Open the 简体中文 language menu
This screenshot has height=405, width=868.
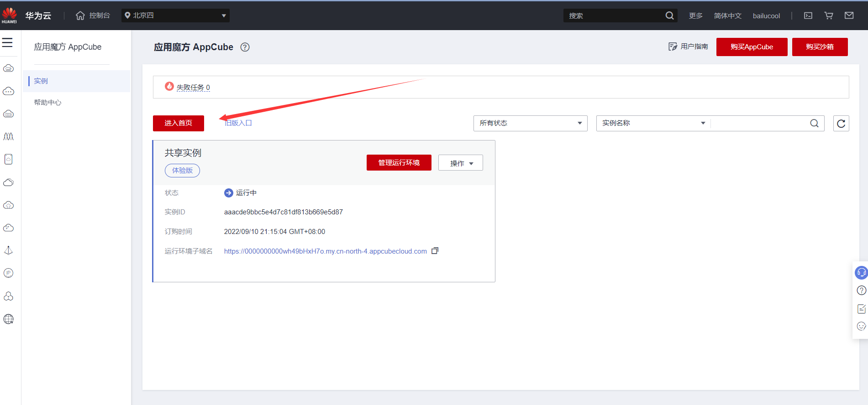point(728,16)
